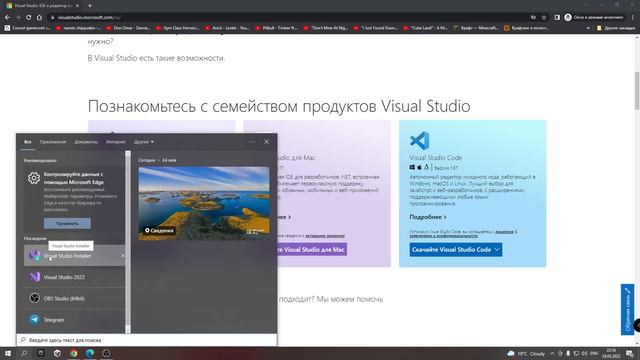Image resolution: width=640 pixels, height=360 pixels.
Task: Open the browser home page icon
Action: point(39,18)
